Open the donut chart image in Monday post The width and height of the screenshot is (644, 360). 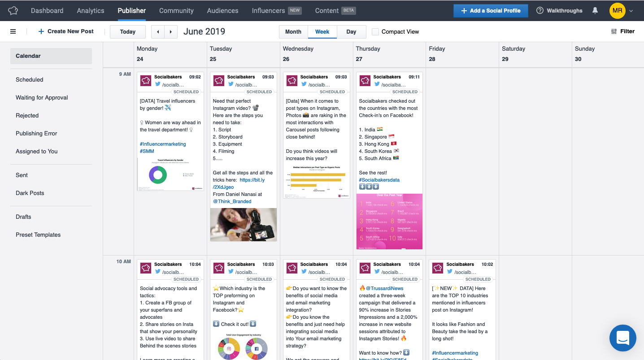tap(170, 173)
